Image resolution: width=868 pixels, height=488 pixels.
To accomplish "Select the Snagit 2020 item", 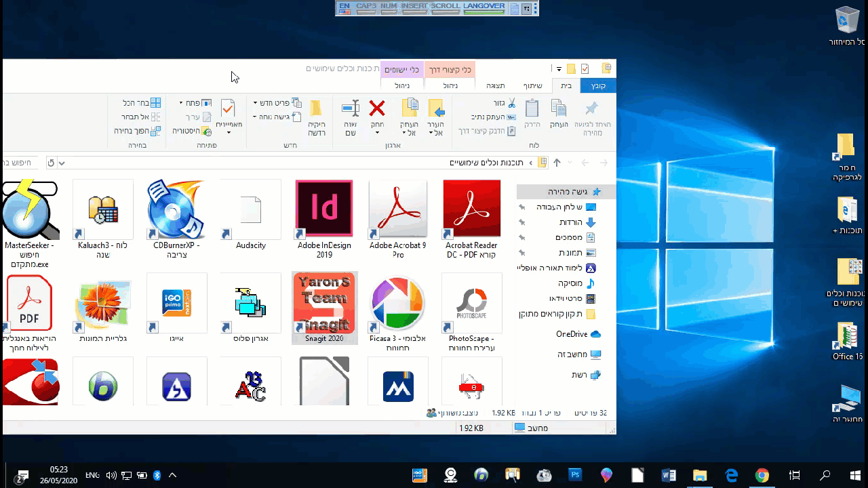I will (324, 308).
